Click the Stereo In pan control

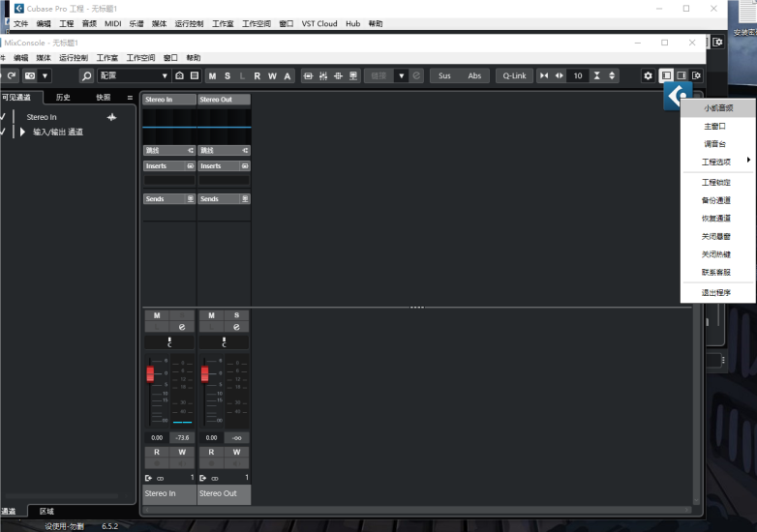[169, 342]
